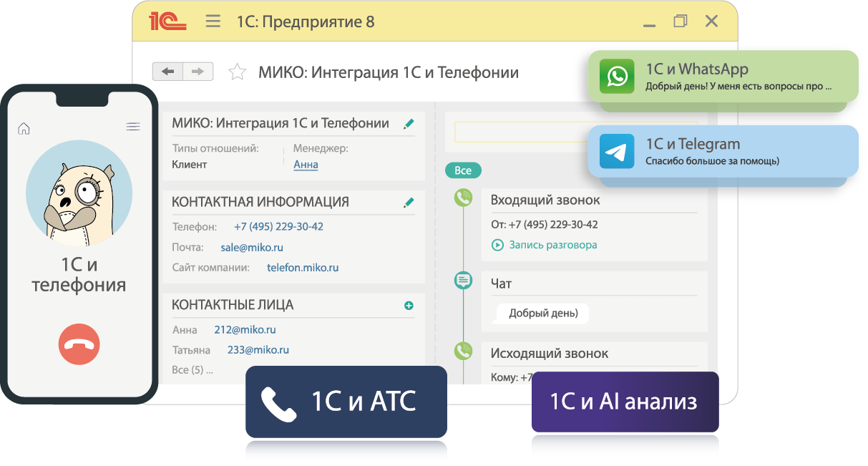Click the '1С и АТС' button
868x466 pixels.
346,402
